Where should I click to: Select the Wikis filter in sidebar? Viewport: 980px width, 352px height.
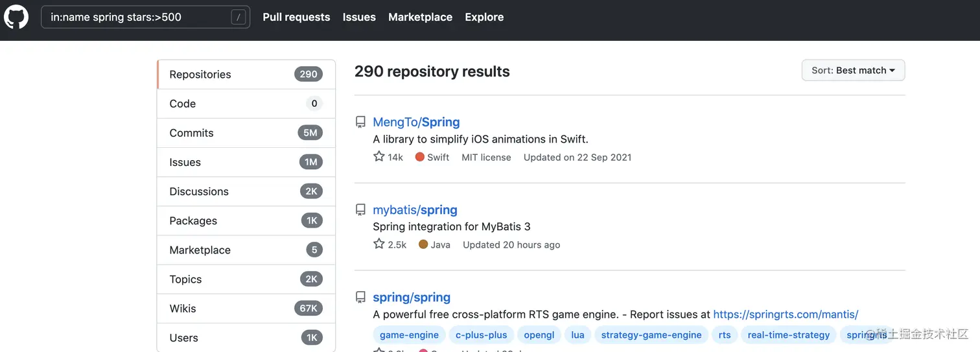tap(246, 308)
